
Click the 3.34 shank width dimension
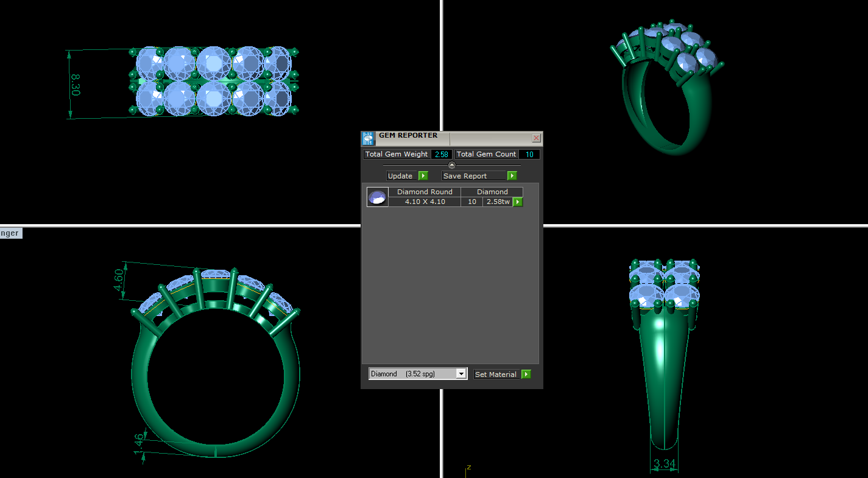point(665,464)
